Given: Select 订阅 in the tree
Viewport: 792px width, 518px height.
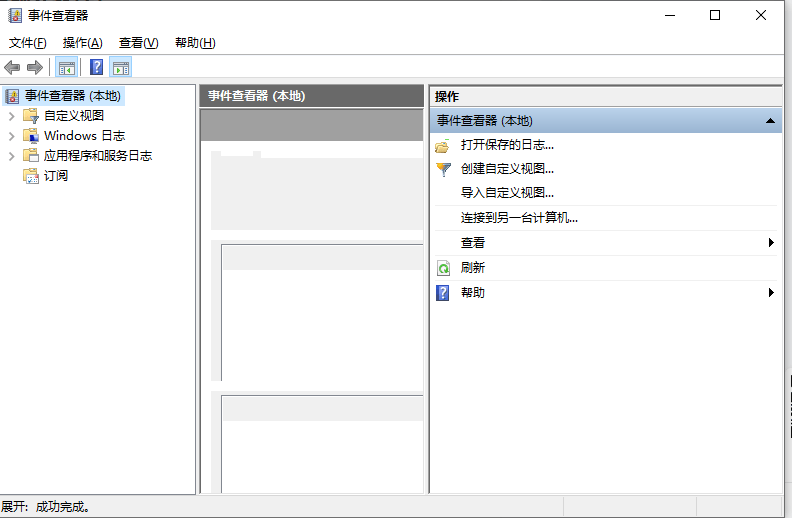Looking at the screenshot, I should point(56,176).
